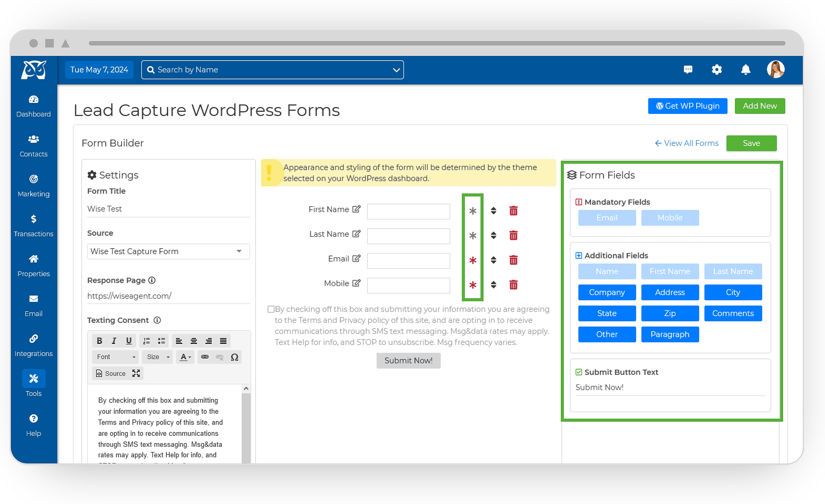Viewport: 825px width, 504px height.
Task: Open the Font dropdown
Action: [115, 357]
